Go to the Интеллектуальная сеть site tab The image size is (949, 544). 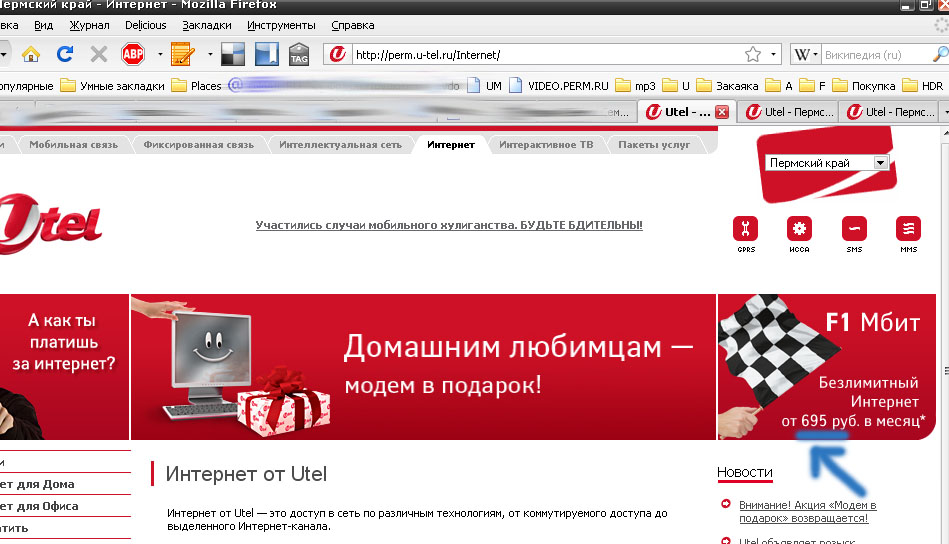340,145
